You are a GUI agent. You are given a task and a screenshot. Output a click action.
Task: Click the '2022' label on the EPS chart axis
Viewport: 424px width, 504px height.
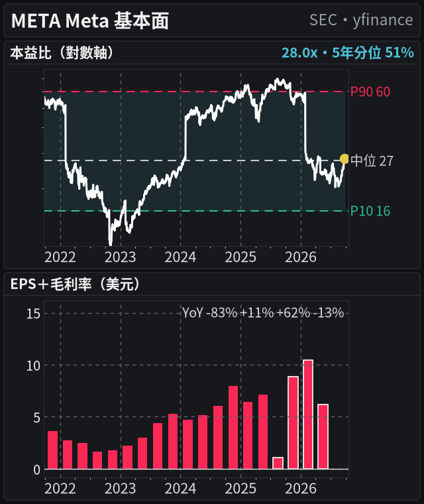60,489
